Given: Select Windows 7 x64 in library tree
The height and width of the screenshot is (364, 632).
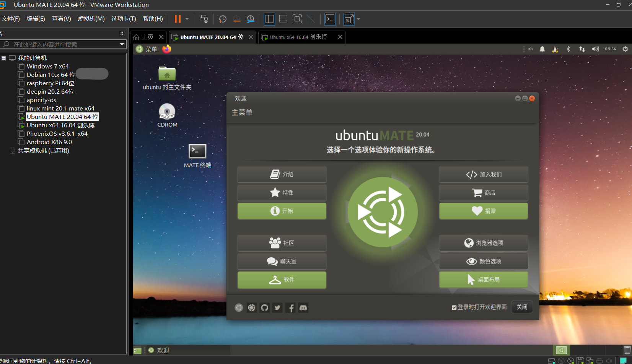Looking at the screenshot, I should coord(47,67).
